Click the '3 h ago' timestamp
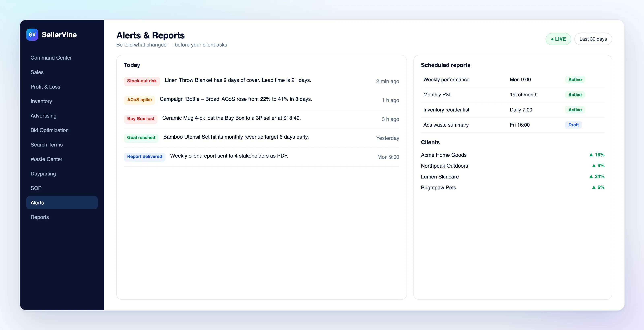This screenshot has width=644, height=330. (x=390, y=119)
